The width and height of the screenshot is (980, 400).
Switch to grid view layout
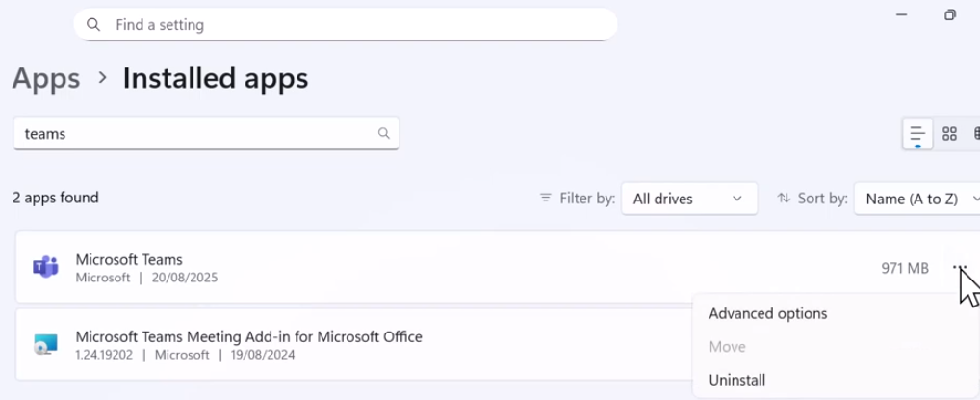949,133
